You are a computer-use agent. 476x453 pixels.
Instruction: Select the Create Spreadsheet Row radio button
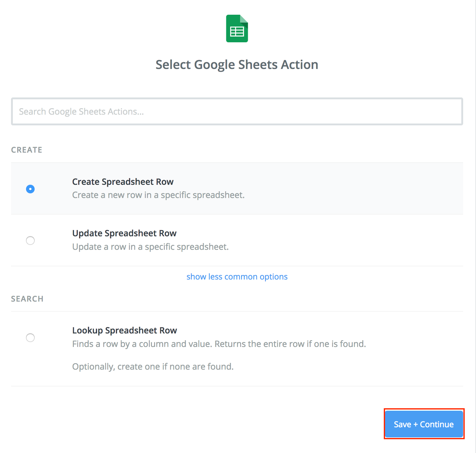30,189
